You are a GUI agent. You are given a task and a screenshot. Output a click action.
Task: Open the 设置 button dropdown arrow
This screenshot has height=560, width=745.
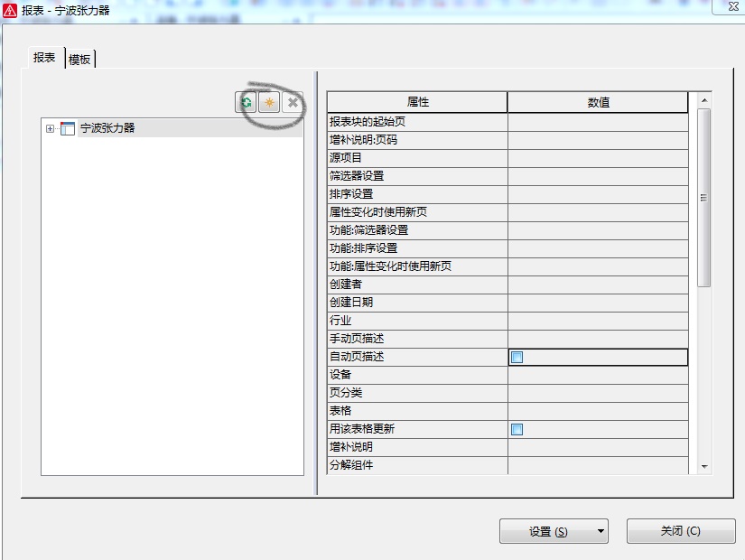point(601,531)
